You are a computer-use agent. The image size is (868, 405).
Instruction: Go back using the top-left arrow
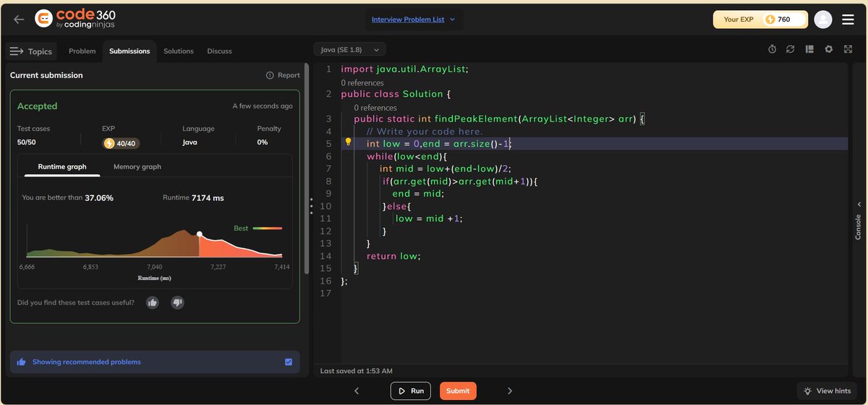pyautogui.click(x=19, y=20)
